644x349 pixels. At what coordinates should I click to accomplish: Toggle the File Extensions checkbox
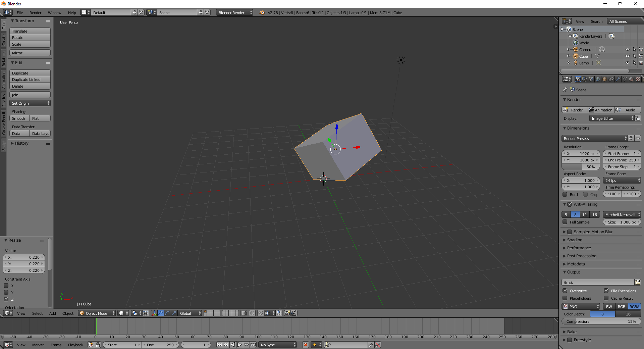[606, 291]
